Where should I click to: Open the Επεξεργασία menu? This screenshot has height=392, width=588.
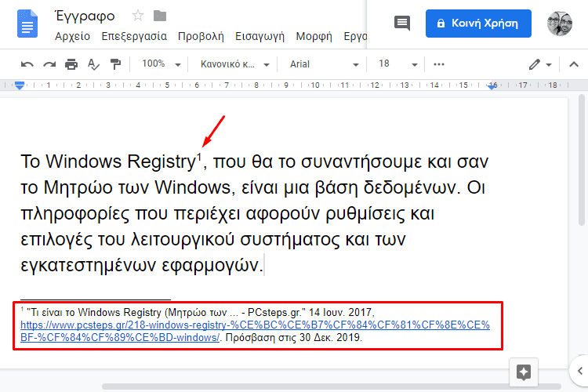[x=134, y=36]
